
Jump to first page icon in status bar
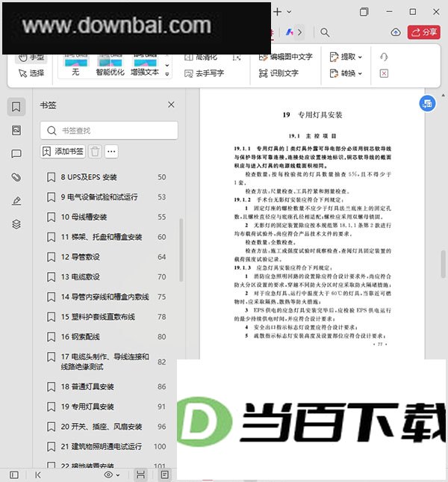(38, 475)
